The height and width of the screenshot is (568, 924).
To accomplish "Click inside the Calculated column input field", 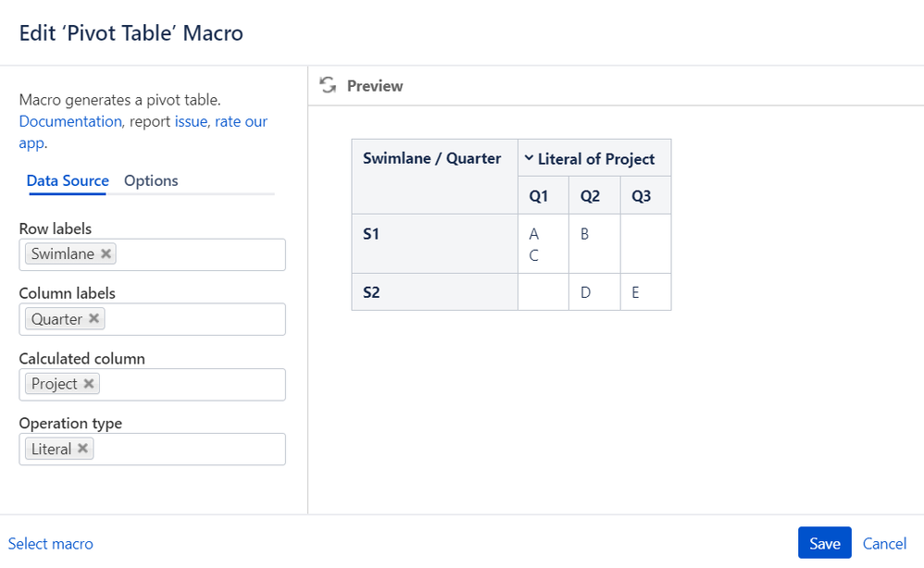I will pos(204,383).
